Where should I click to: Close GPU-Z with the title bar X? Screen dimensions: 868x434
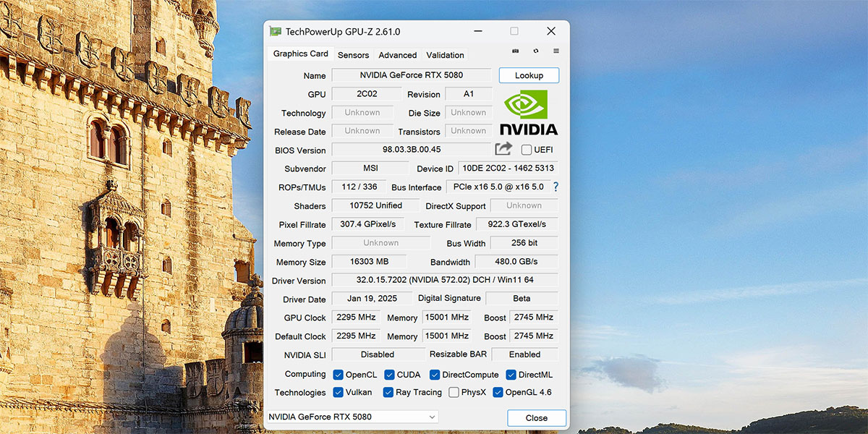pyautogui.click(x=550, y=31)
